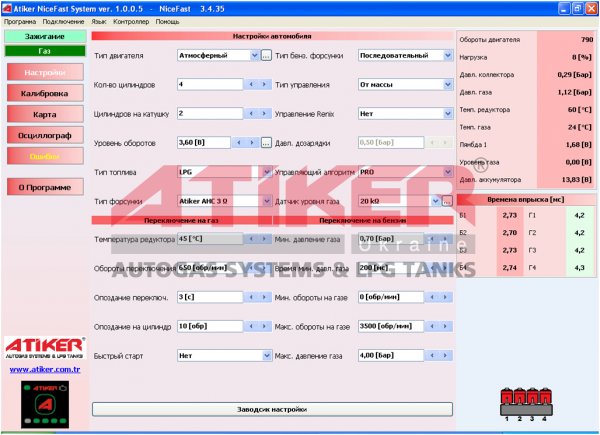Image resolution: width=600 pixels, height=435 pixels.
Task: Select injector number 3 icon
Action: tap(532, 397)
